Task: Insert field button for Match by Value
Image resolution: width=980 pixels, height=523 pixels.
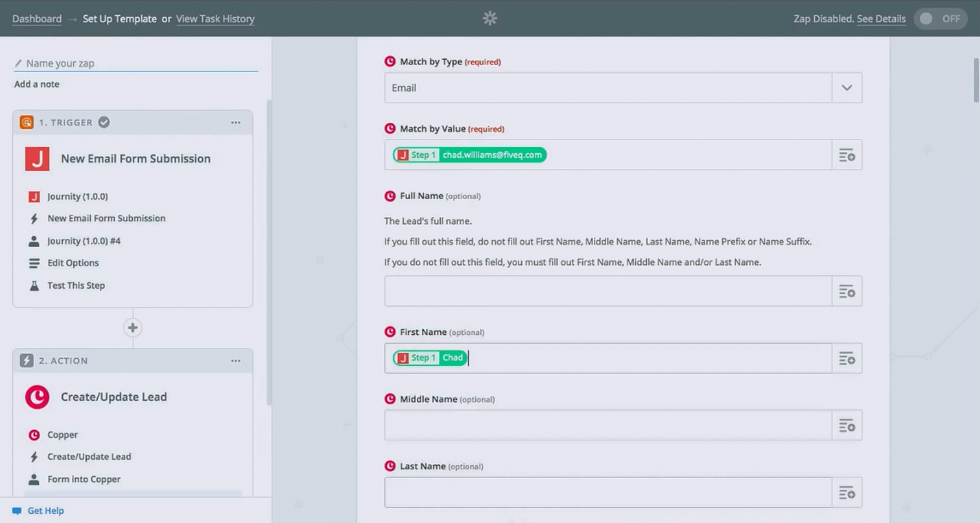Action: tap(847, 155)
